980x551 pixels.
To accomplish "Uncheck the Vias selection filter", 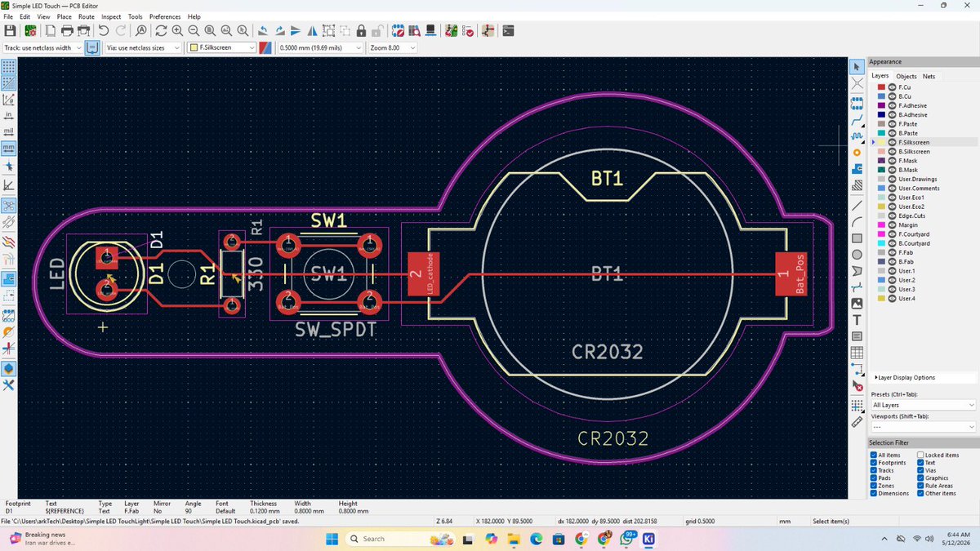I will coord(920,470).
